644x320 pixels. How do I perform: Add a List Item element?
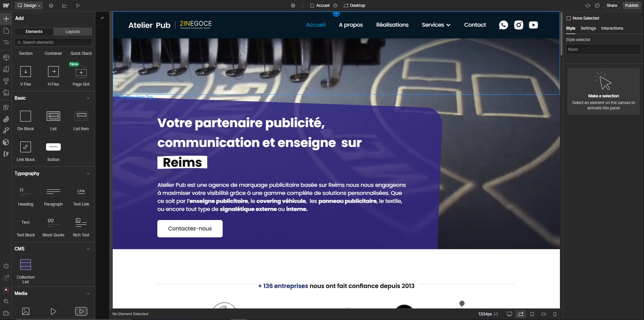pyautogui.click(x=81, y=120)
